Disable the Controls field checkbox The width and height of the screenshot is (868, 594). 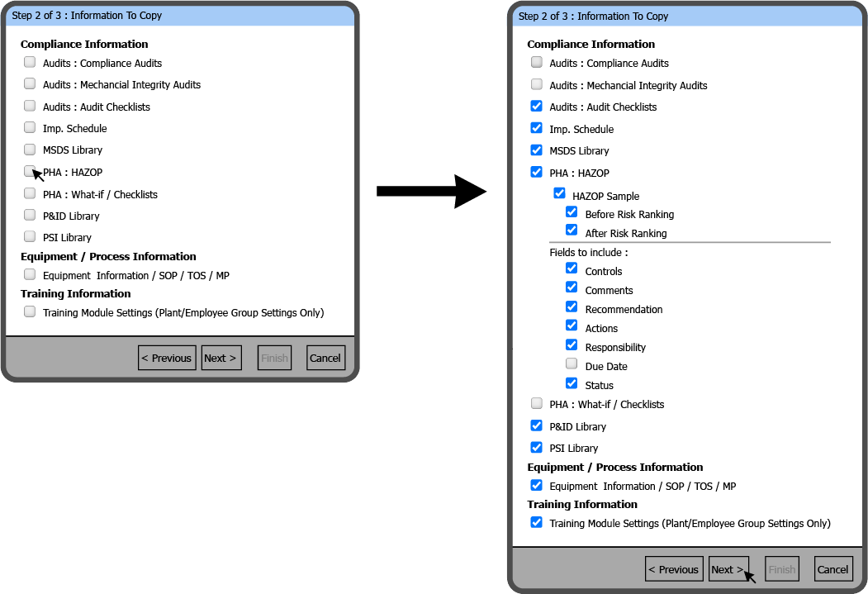click(x=572, y=268)
